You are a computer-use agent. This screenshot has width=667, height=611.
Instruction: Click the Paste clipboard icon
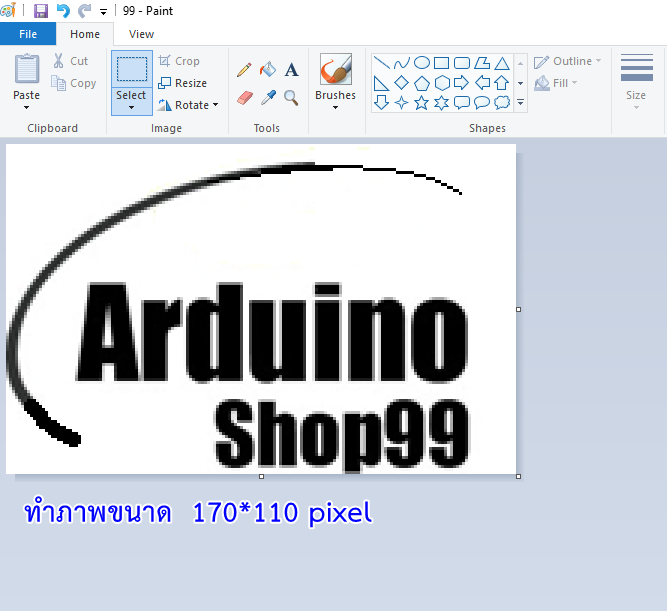click(x=27, y=69)
